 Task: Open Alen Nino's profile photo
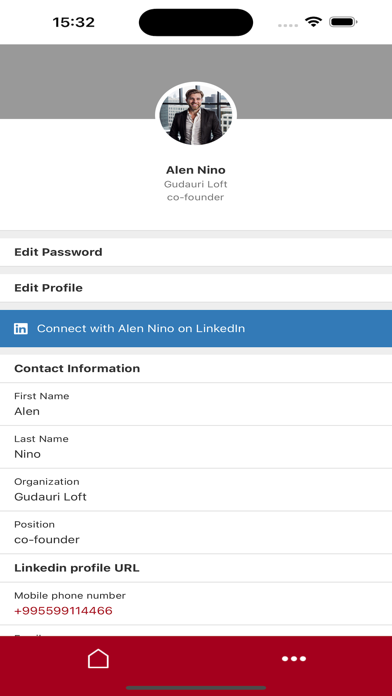pos(196,115)
